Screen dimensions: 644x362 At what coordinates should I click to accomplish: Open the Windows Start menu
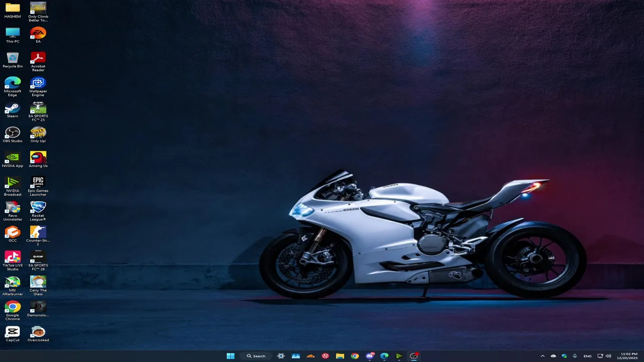pyautogui.click(x=230, y=356)
